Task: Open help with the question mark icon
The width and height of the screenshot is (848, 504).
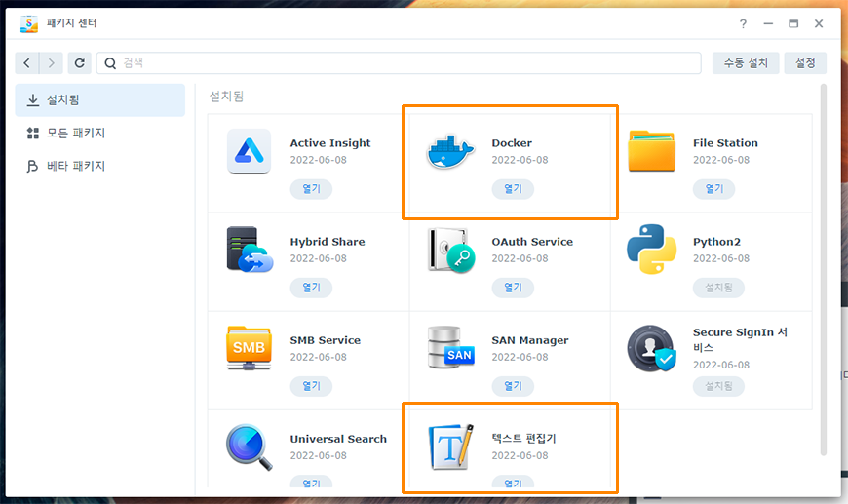Action: 743,23
